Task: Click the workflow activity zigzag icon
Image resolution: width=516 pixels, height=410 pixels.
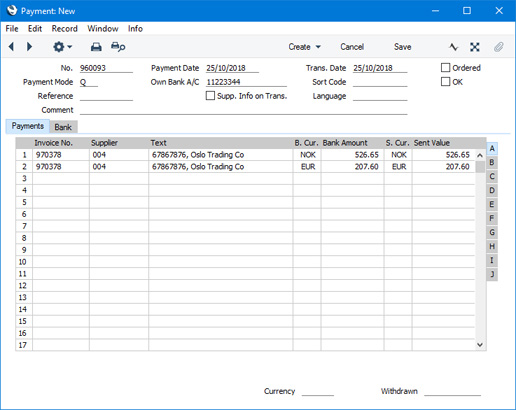Action: coord(453,47)
